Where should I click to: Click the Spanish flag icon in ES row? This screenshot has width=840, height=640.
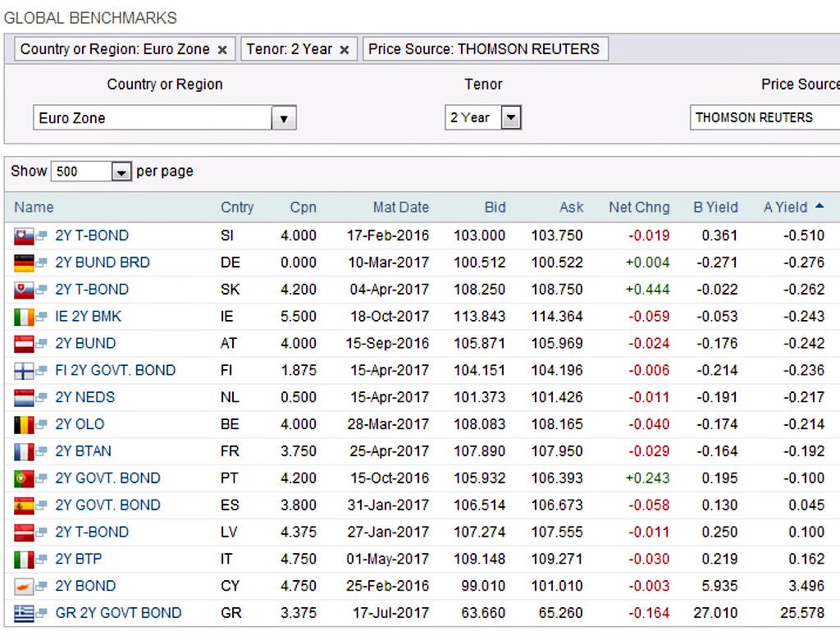click(x=24, y=505)
